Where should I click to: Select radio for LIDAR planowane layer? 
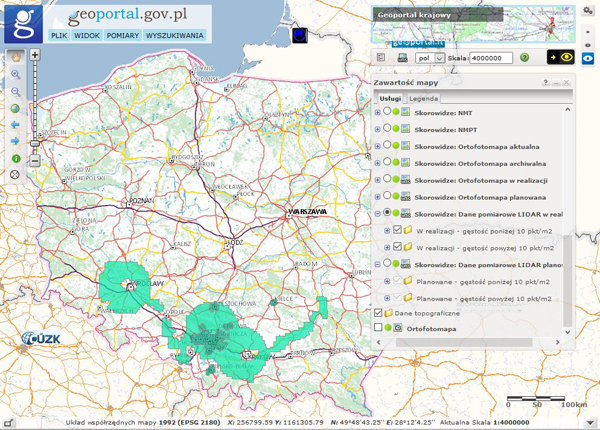(x=387, y=263)
